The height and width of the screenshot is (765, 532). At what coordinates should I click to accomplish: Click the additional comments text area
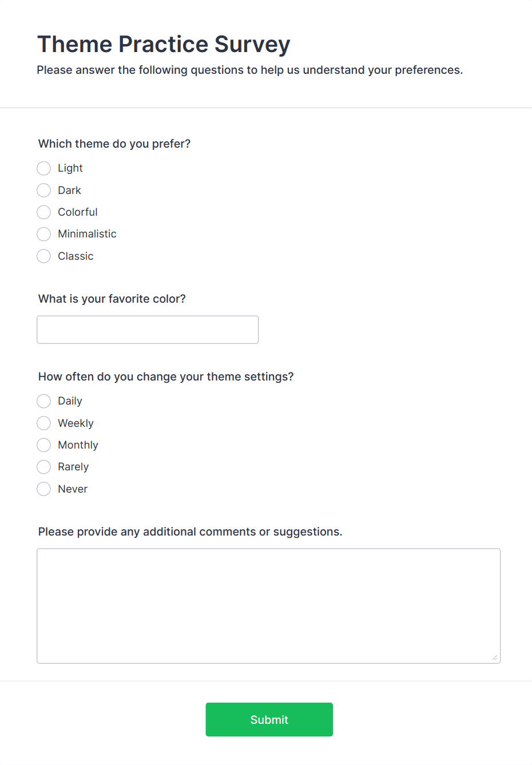pos(268,605)
